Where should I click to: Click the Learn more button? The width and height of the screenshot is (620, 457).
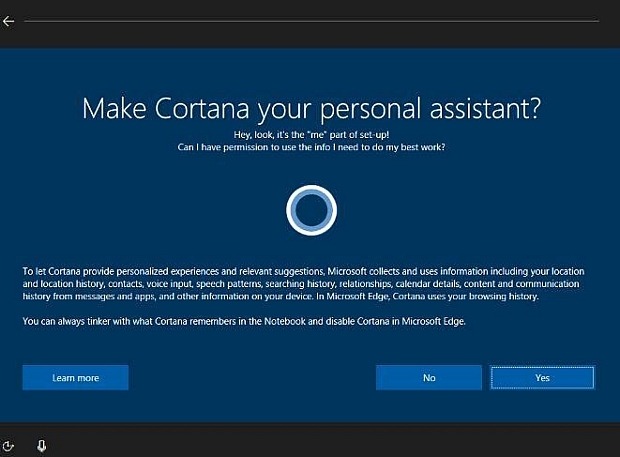[76, 378]
